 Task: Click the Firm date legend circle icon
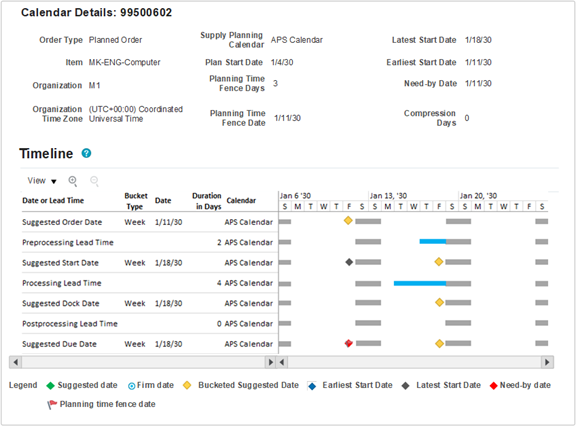(x=132, y=386)
